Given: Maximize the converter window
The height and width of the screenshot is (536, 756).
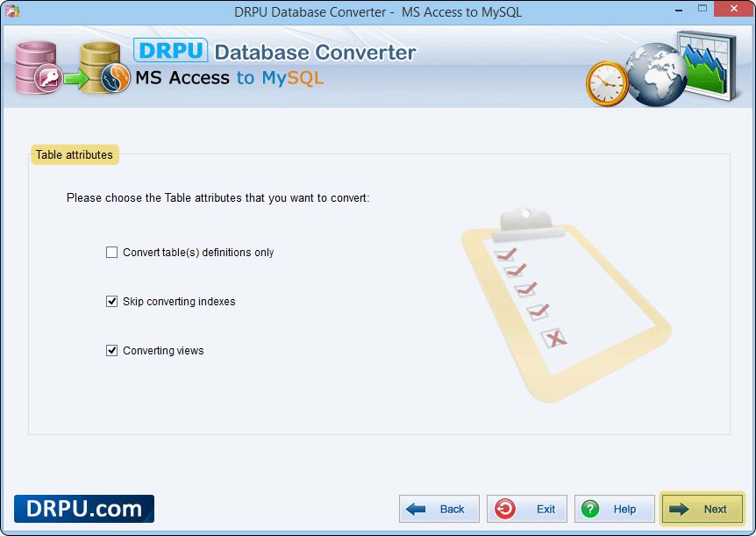Looking at the screenshot, I should pyautogui.click(x=703, y=9).
